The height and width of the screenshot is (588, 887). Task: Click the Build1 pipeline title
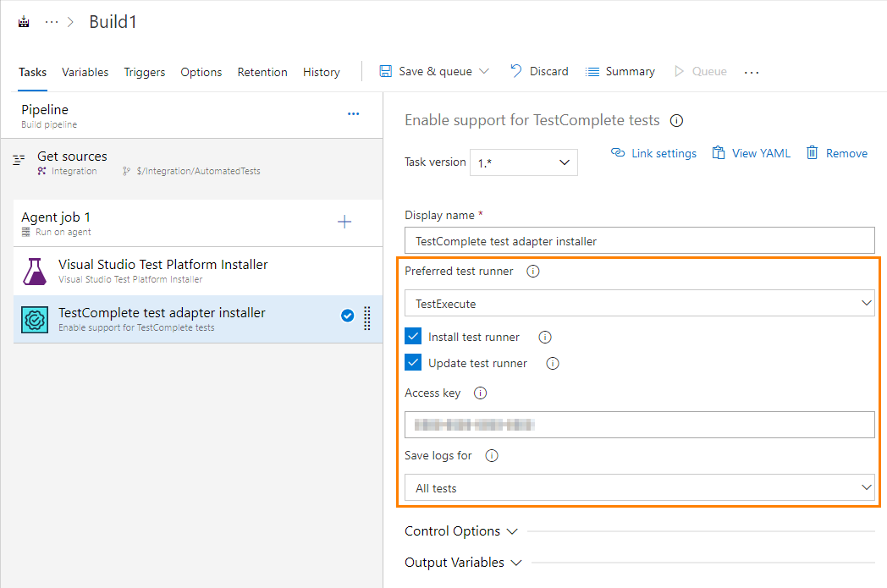113,22
